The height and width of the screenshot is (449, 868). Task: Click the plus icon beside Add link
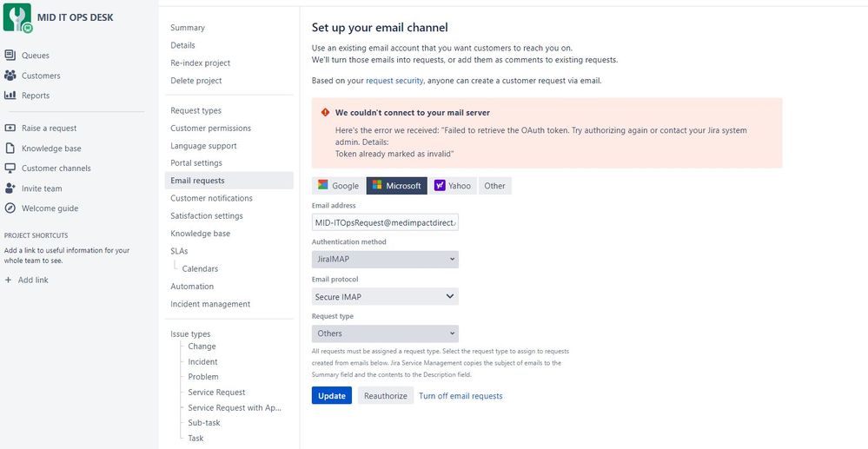pyautogui.click(x=9, y=280)
